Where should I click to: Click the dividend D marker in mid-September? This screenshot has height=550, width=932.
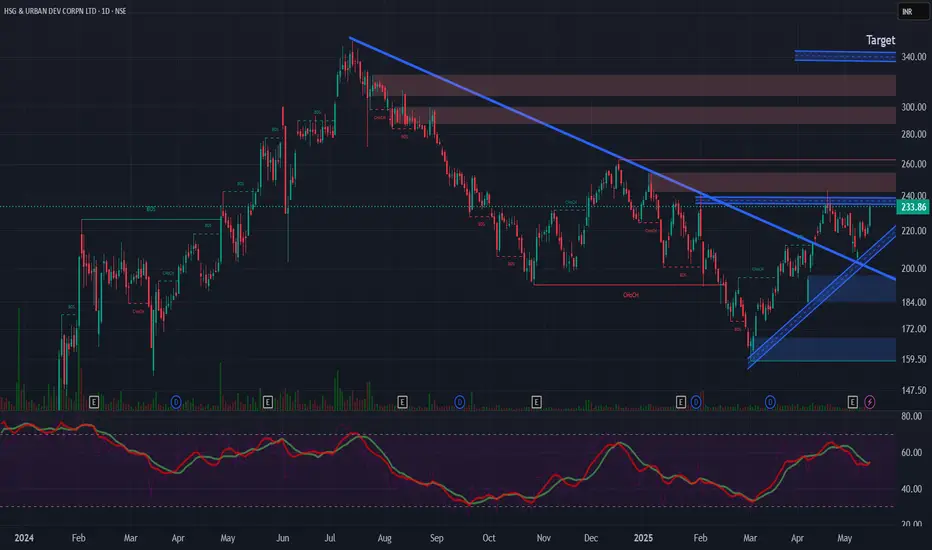coord(459,403)
